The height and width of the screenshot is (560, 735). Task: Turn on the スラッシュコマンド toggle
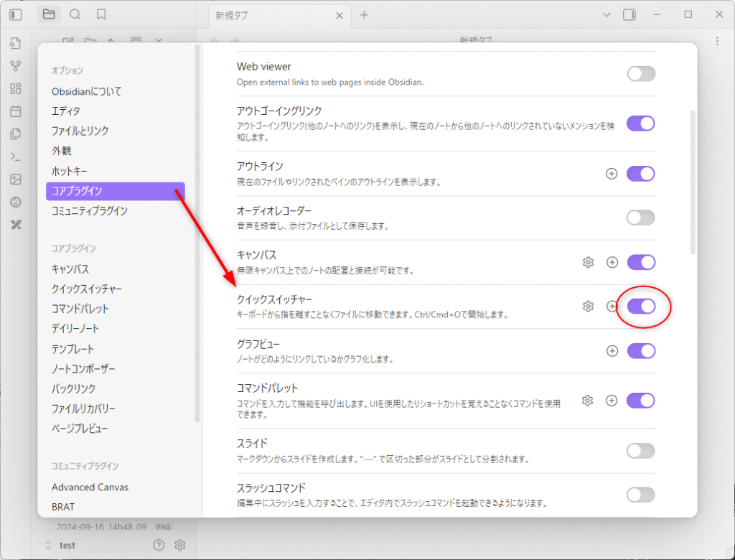click(x=641, y=495)
